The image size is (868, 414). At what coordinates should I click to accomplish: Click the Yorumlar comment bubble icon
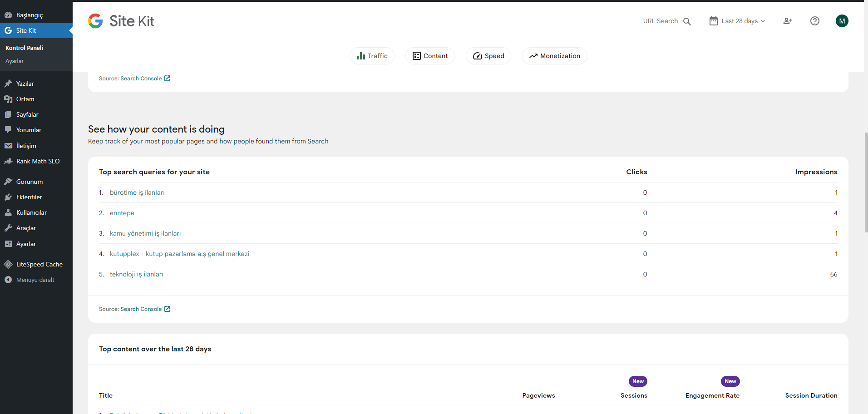(8, 130)
